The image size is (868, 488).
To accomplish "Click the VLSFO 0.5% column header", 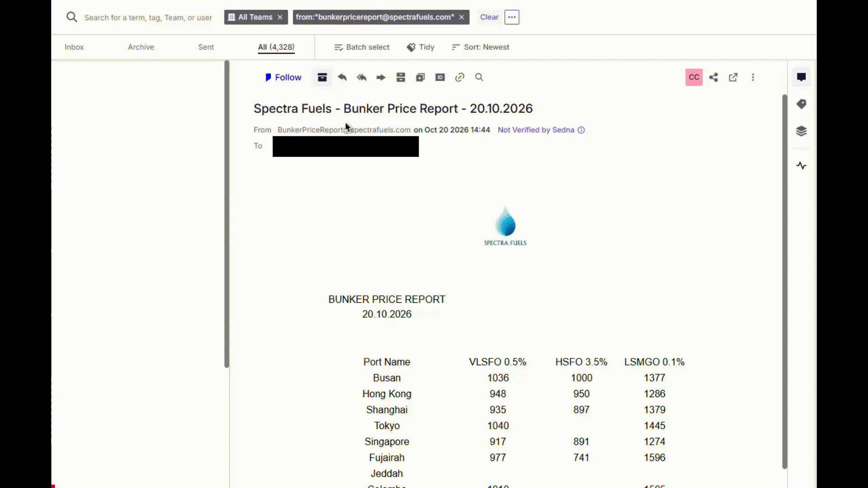I will [498, 362].
